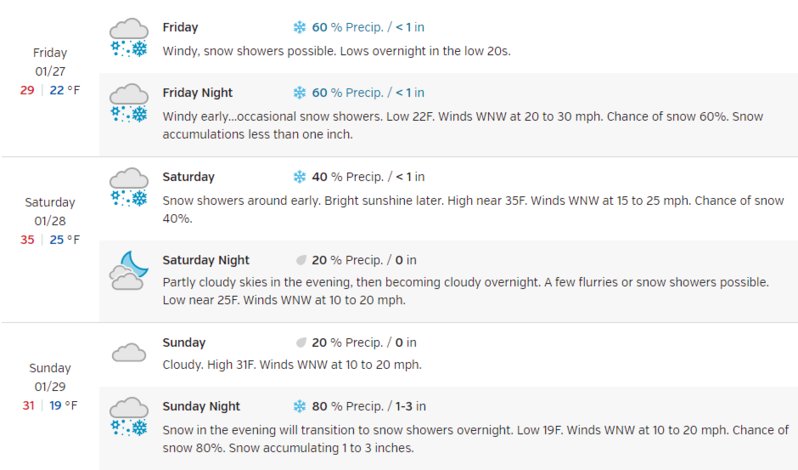This screenshot has height=470, width=798.
Task: Select the Sunday 01/29 date cell
Action: [x=50, y=387]
